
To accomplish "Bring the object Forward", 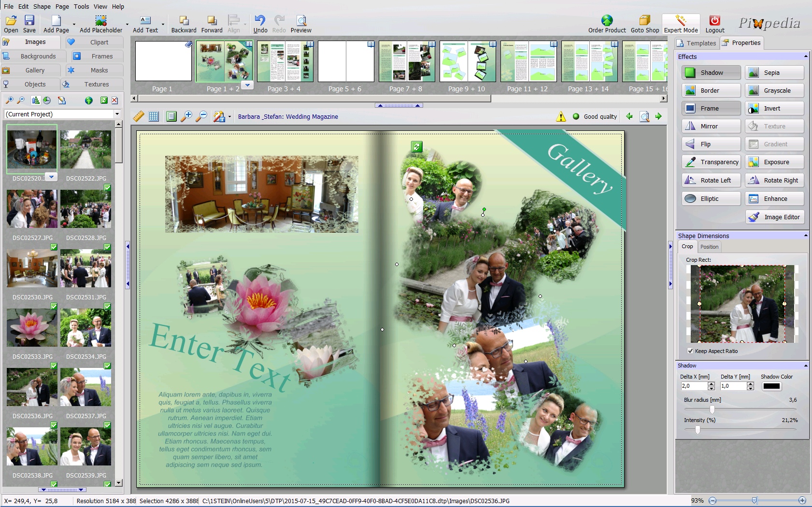I will pos(212,24).
